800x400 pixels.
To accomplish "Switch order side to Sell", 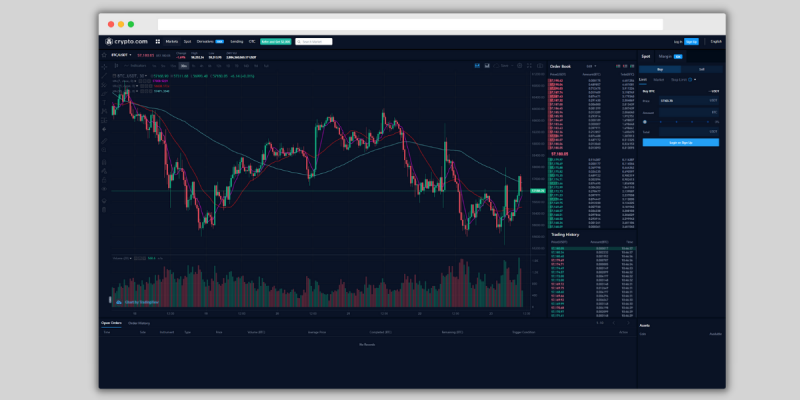I will click(702, 69).
